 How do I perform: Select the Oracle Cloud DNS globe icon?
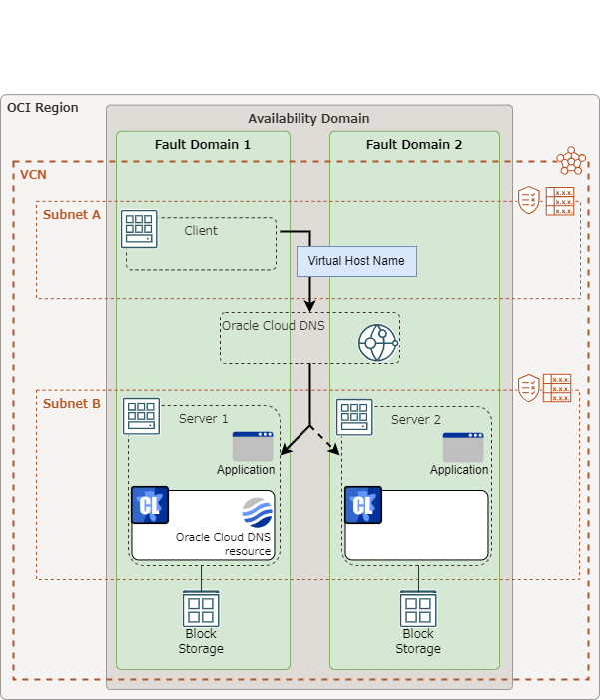(378, 343)
